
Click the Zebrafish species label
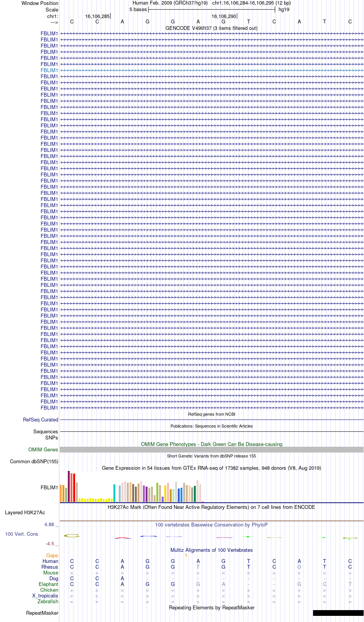pos(48,601)
